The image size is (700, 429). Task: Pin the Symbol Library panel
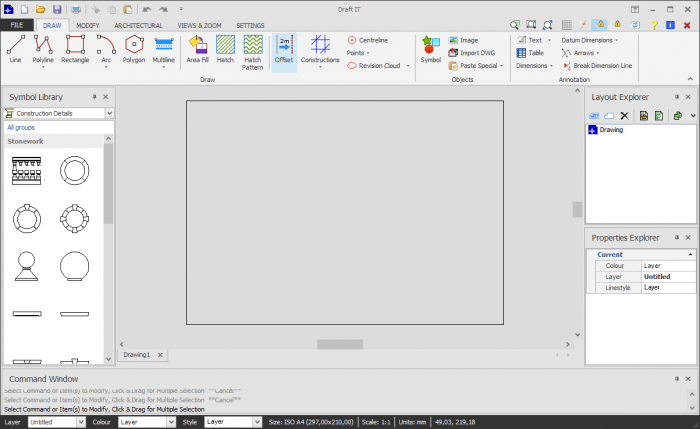94,97
